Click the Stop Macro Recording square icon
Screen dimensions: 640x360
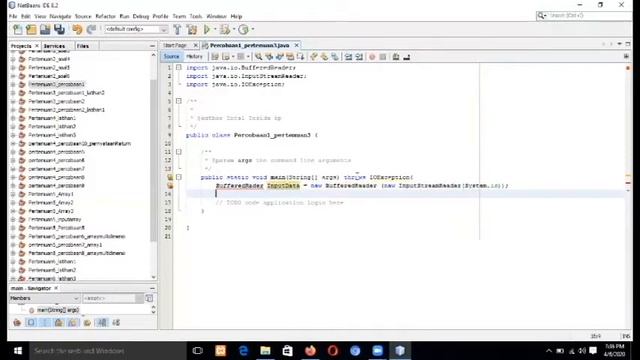382,57
